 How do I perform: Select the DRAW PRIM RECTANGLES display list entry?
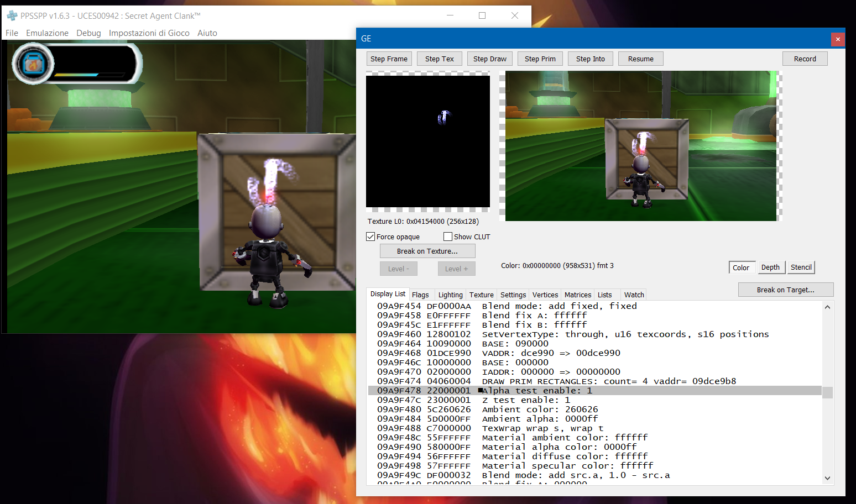coord(553,381)
